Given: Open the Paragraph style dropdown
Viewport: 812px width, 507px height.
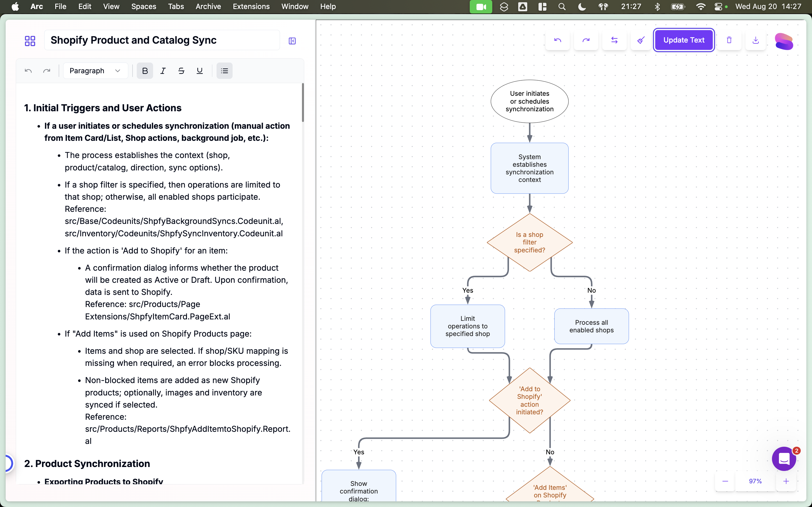Looking at the screenshot, I should pos(95,71).
